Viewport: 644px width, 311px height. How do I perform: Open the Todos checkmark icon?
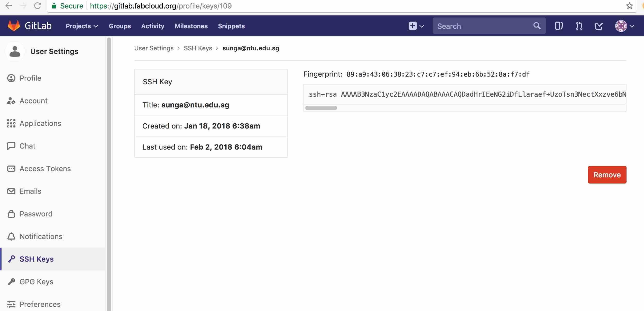(599, 26)
